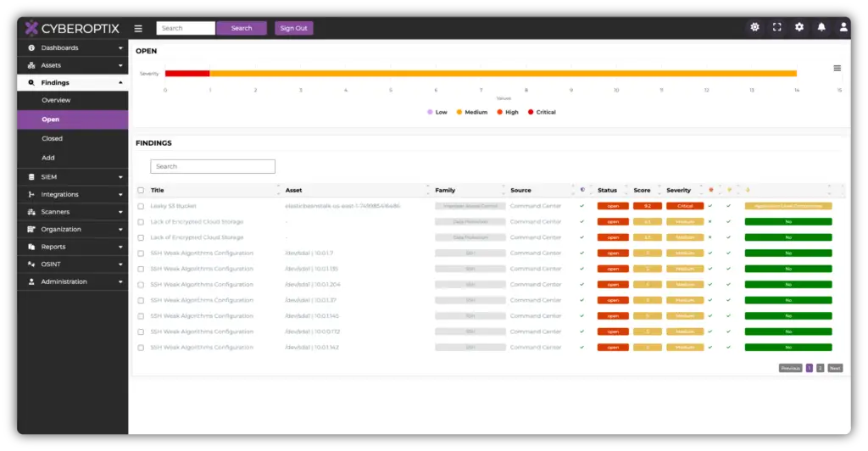Open the user profile icon
Screen dimensions: 868x451
click(843, 27)
